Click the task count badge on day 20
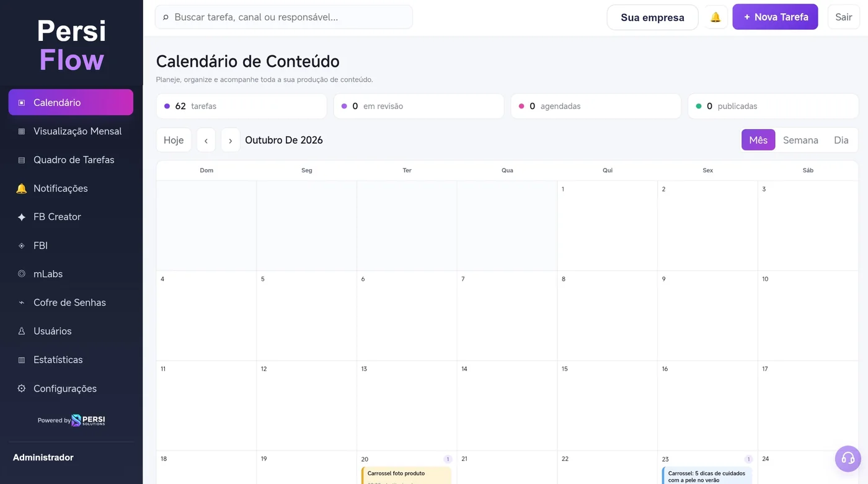 tap(448, 459)
